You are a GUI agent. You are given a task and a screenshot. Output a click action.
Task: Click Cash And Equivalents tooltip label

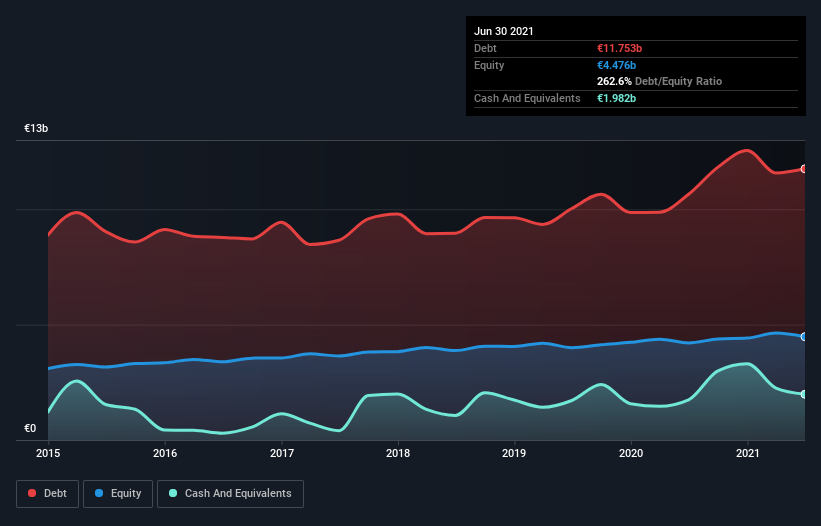click(x=527, y=98)
